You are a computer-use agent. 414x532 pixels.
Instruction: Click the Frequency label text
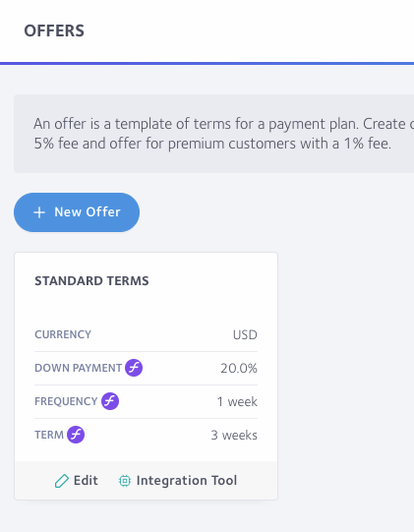pos(66,401)
